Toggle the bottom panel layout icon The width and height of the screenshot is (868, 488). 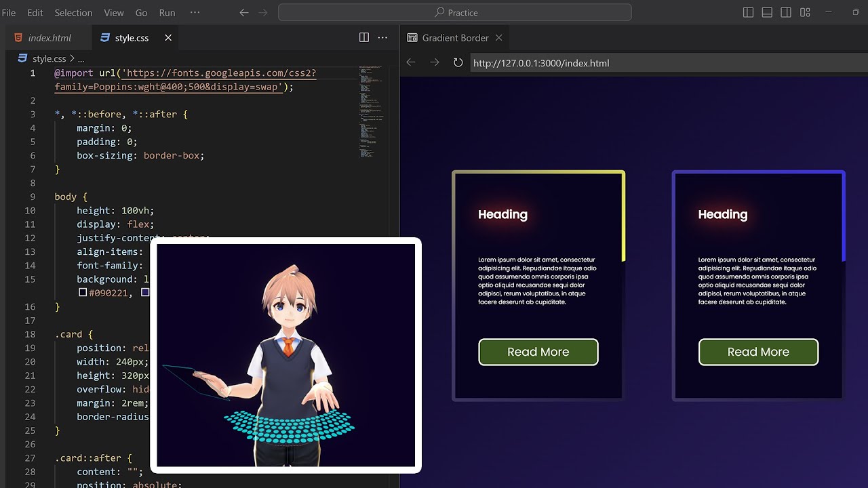click(x=767, y=12)
